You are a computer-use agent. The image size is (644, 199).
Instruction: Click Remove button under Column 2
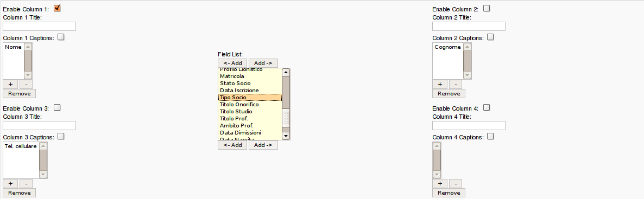point(449,94)
